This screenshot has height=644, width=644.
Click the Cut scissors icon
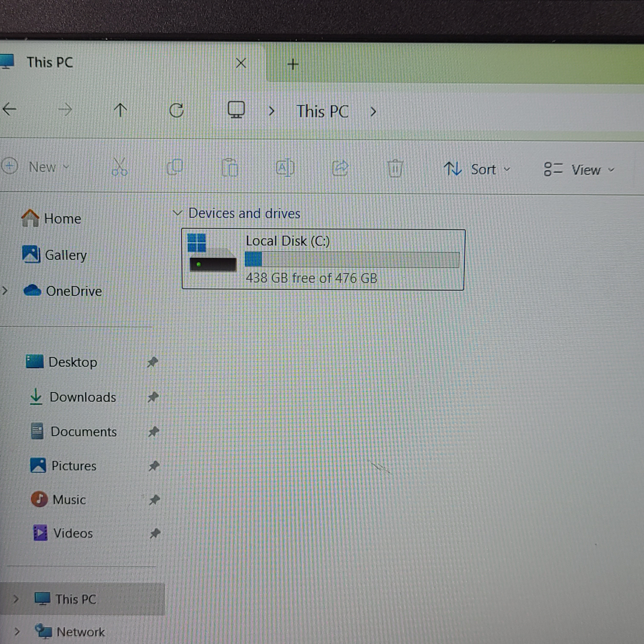tap(119, 167)
